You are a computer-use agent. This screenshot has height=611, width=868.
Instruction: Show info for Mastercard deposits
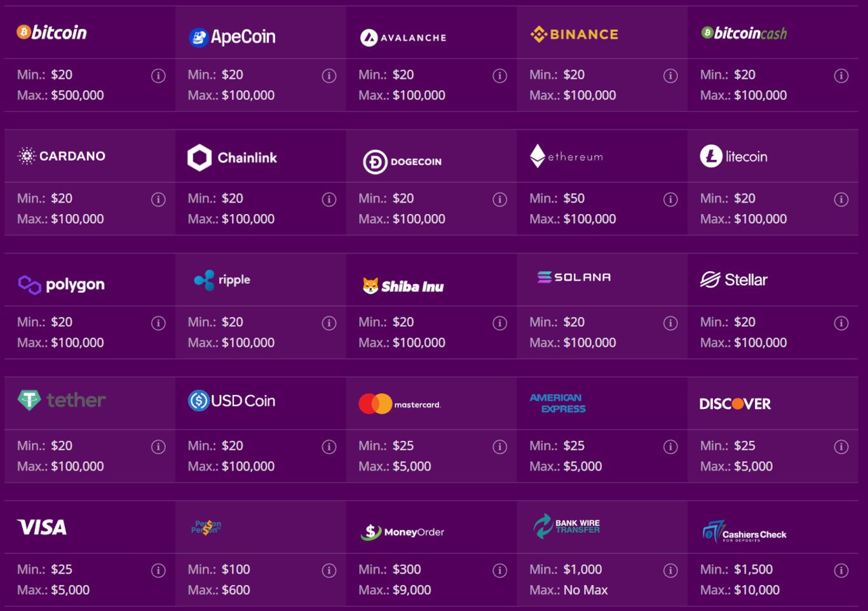[x=500, y=447]
